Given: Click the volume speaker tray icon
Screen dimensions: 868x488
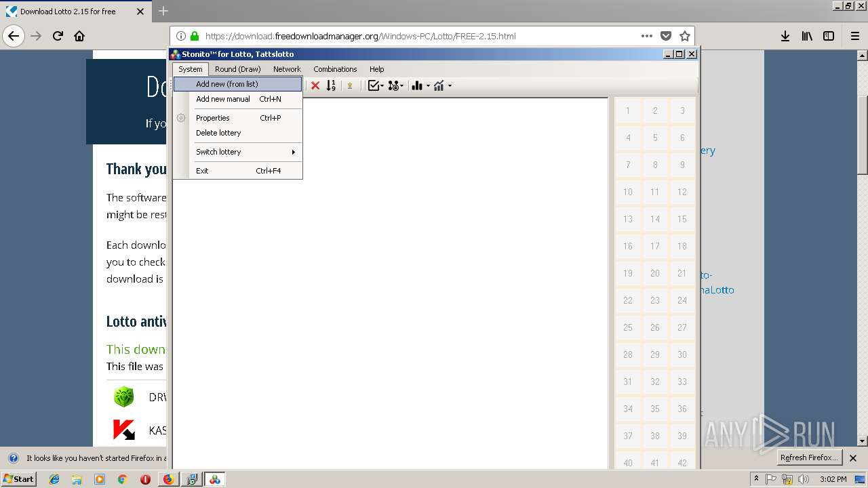Looking at the screenshot, I should click(803, 479).
